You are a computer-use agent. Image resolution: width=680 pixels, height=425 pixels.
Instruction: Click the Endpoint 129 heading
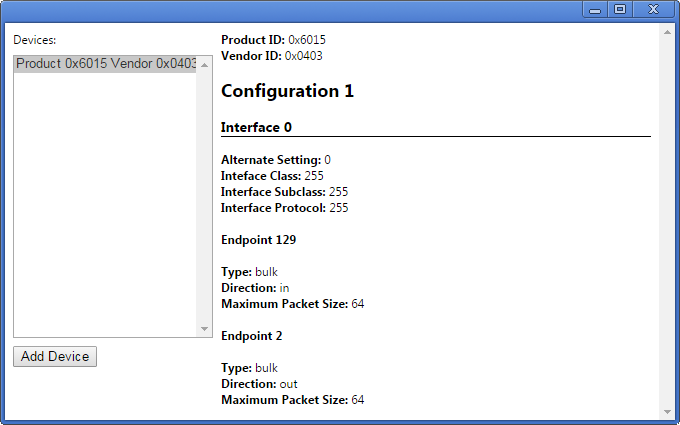point(258,240)
